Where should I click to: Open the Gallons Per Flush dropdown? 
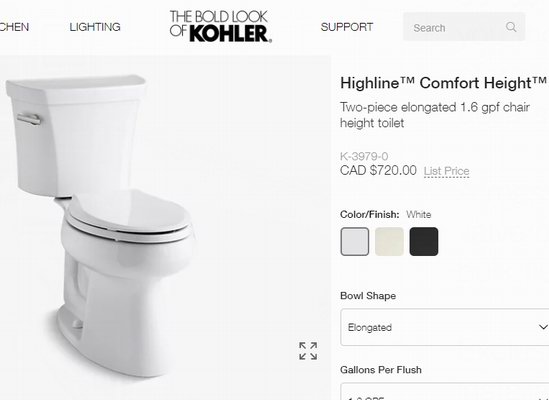pos(445,392)
